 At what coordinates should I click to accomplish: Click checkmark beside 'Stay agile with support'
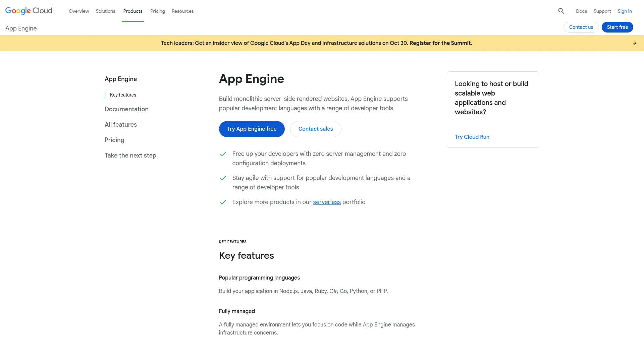[223, 178]
